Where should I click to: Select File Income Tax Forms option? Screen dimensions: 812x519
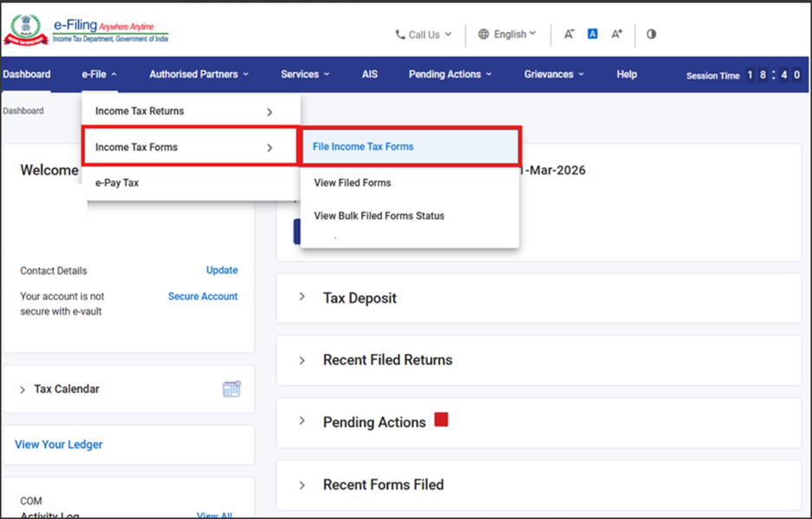[363, 147]
